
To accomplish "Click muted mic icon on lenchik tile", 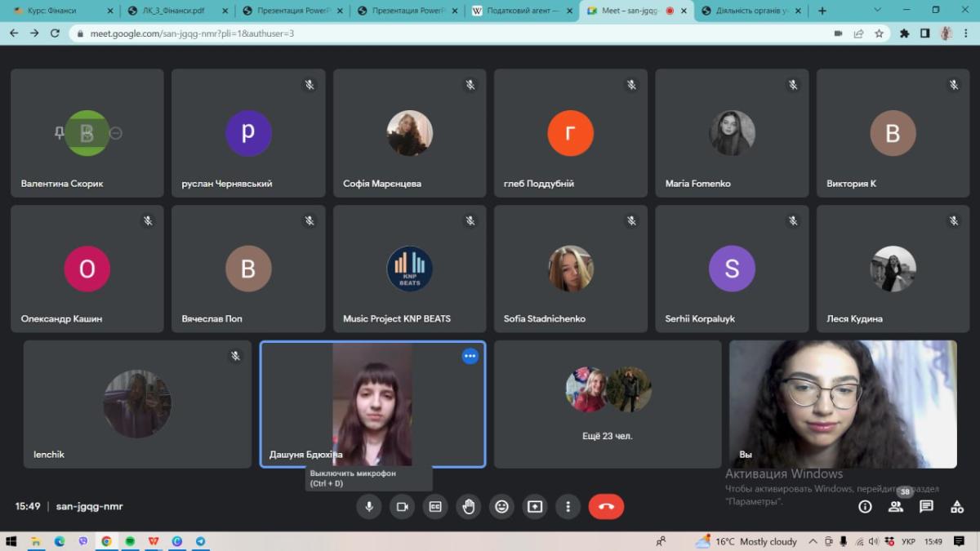I will pos(235,356).
